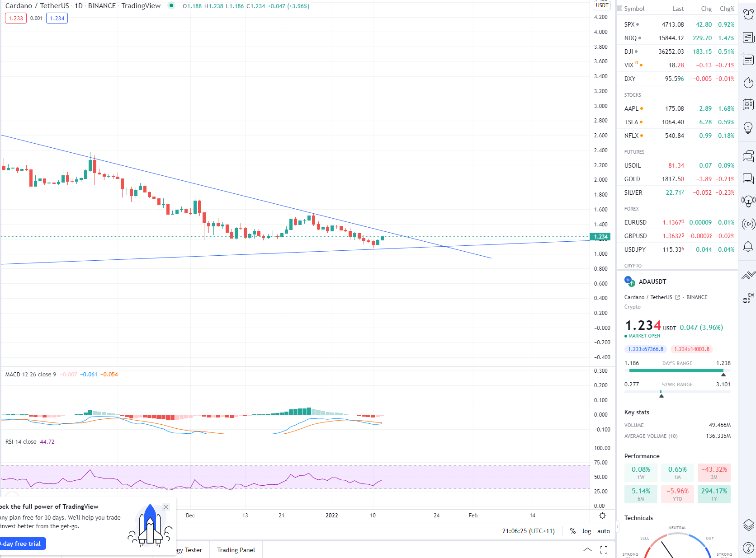The image size is (756, 558).
Task: Open chart settings gear icon
Action: tap(602, 516)
